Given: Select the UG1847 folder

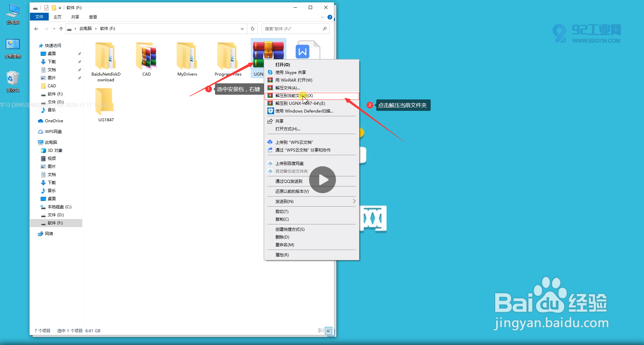Looking at the screenshot, I should (x=106, y=105).
